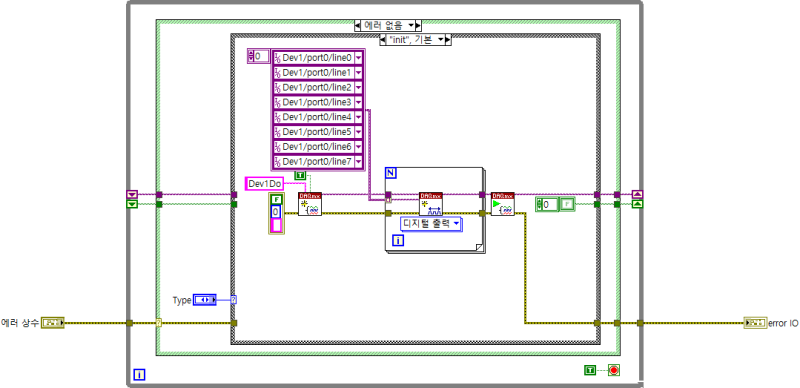Click the purple left shift register
The width and height of the screenshot is (800, 388).
tap(132, 195)
